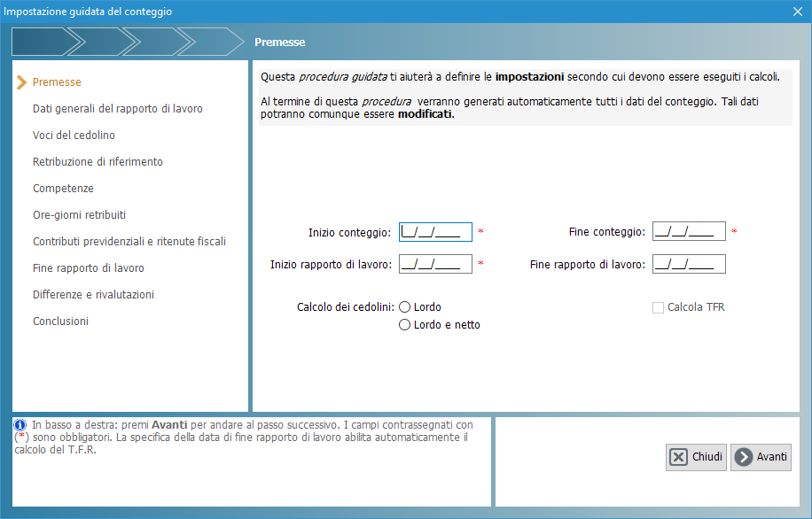
Task: Click the 'Fine conteggio:' label
Action: (x=607, y=232)
